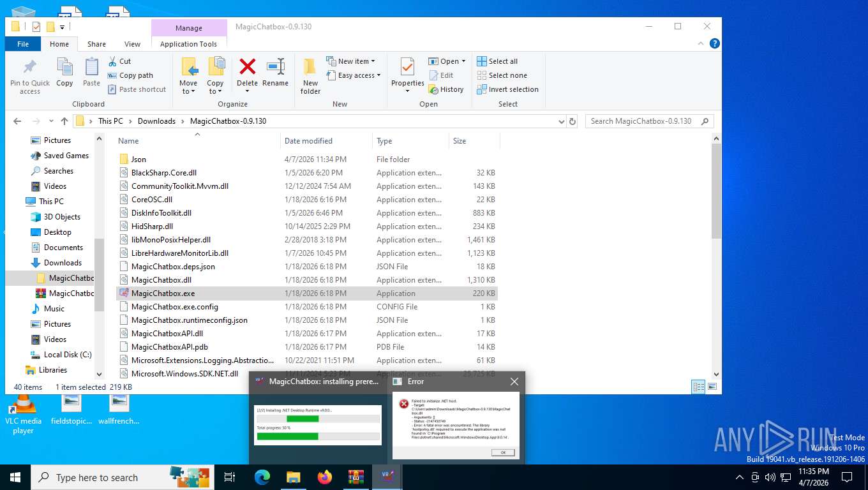Screen dimensions: 868x490
Task: Open Explorer help question mark icon
Action: click(x=715, y=43)
